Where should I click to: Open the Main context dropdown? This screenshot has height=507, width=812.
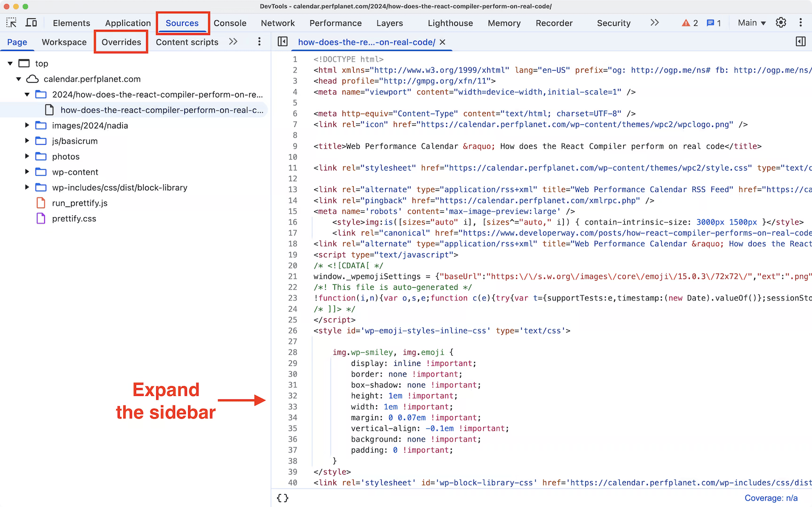pos(752,23)
